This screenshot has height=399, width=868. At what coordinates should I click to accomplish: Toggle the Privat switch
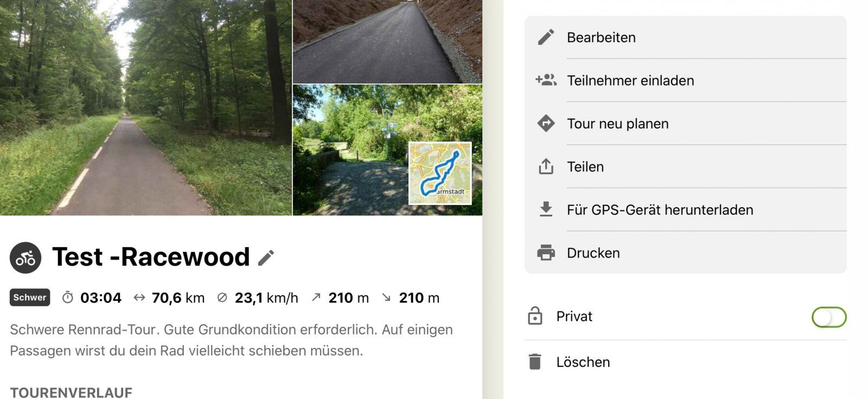click(x=829, y=317)
